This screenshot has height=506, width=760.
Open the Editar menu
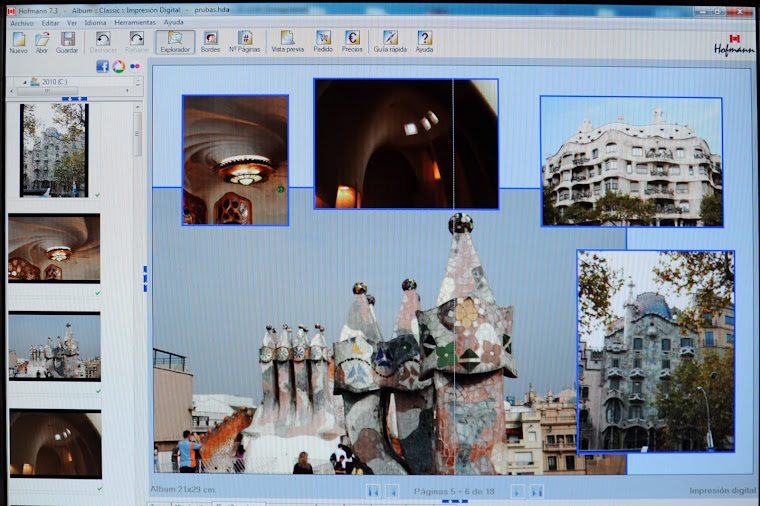point(50,23)
